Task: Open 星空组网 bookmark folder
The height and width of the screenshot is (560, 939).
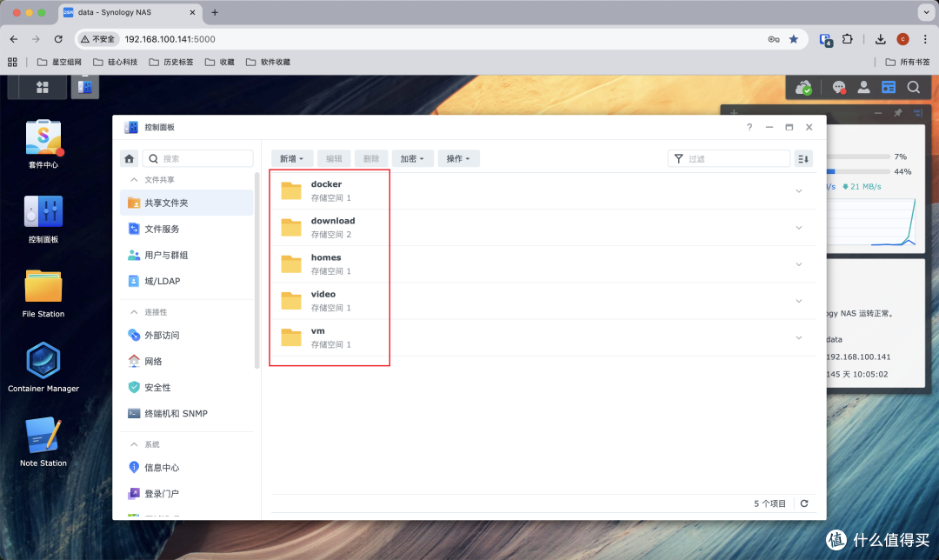Action: pyautogui.click(x=59, y=62)
